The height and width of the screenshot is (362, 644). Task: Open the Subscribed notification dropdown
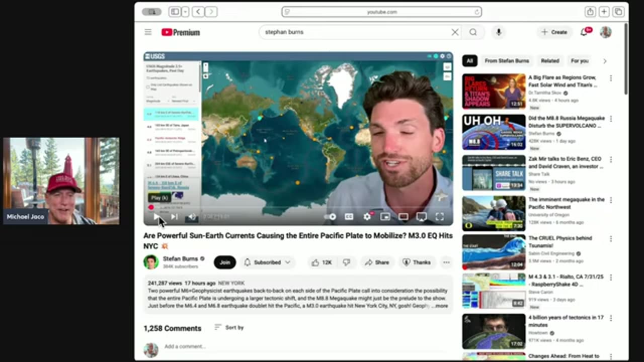(x=268, y=262)
